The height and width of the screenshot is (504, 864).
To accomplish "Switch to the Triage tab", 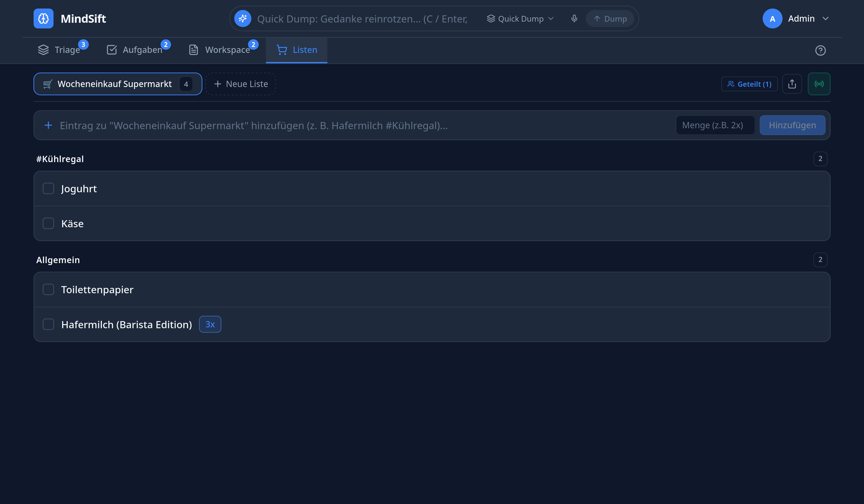I will pyautogui.click(x=63, y=50).
